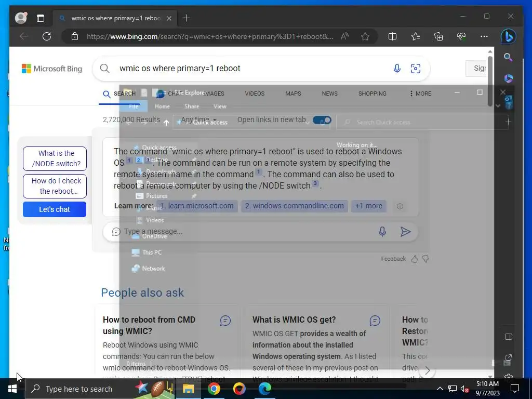
Task: Select Network in File Explorer sidebar
Action: point(148,269)
